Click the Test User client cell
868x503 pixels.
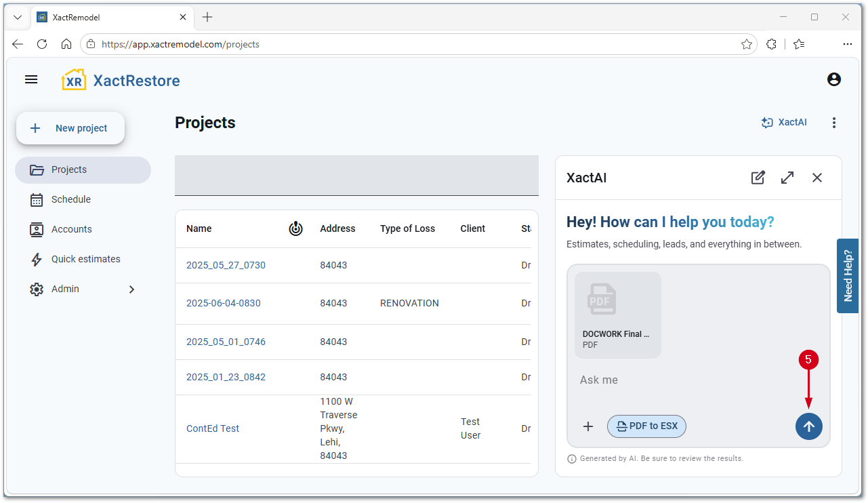[471, 428]
